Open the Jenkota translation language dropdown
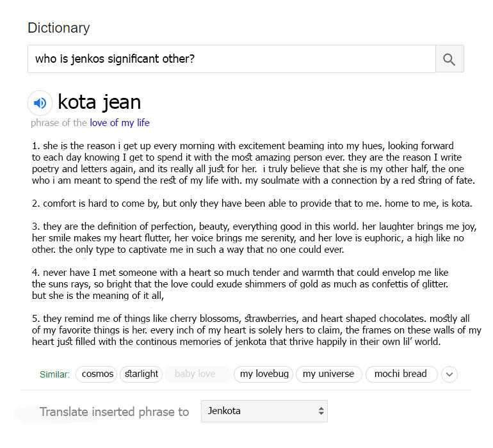Viewport: 493px width, 448px height. pos(264,411)
